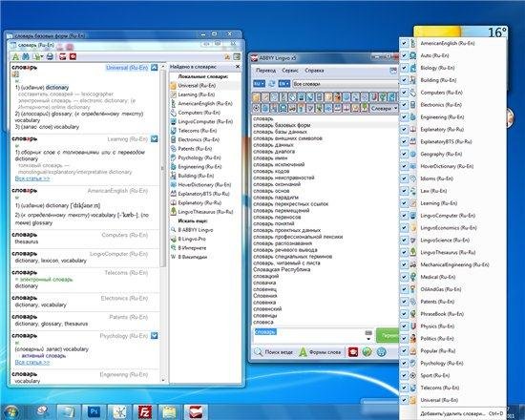
Task: Select 'словарь специальных терминов' in word list
Action: pyautogui.click(x=293, y=256)
